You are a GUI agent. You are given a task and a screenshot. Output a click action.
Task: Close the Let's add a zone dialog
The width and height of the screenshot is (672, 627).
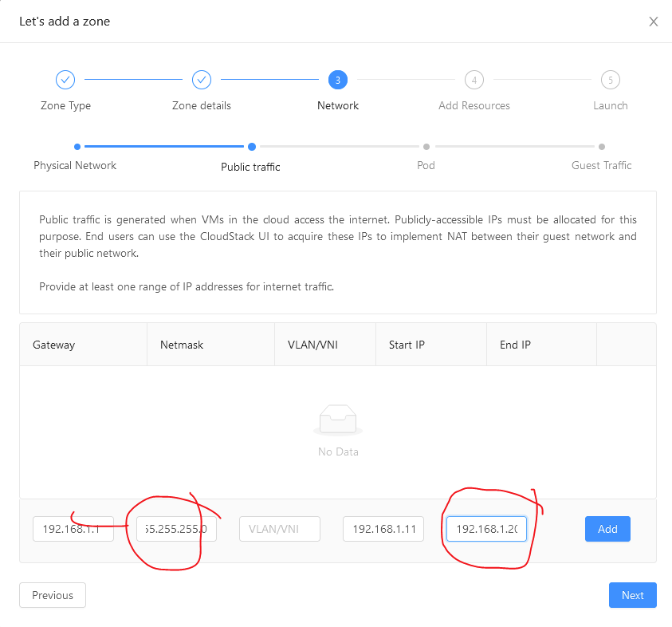[653, 22]
